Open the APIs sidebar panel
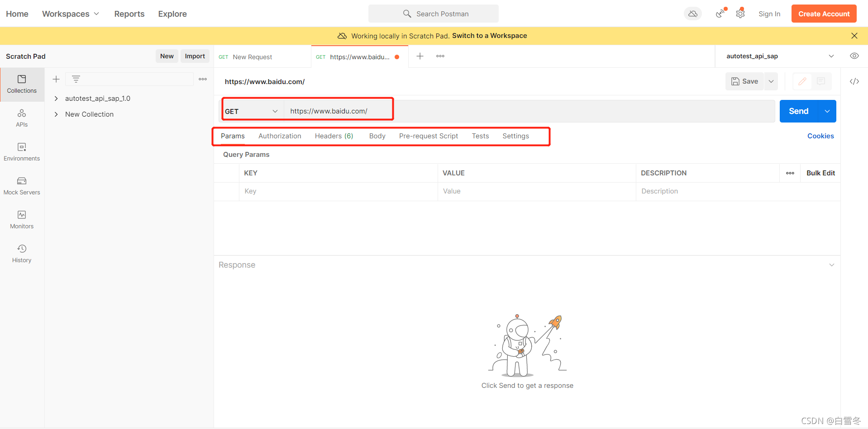The image size is (868, 429). (x=22, y=118)
